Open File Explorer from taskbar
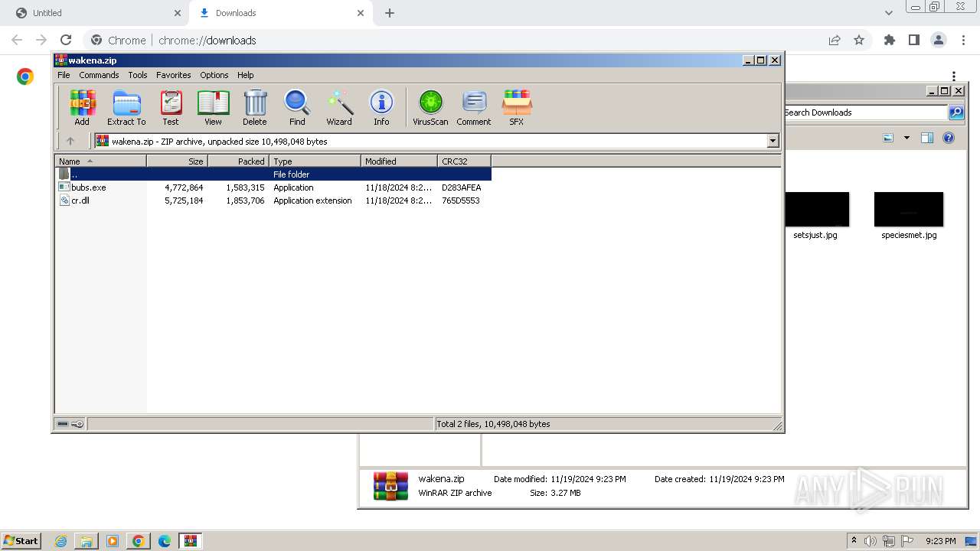Screen dimensions: 980x551 (x=87, y=541)
